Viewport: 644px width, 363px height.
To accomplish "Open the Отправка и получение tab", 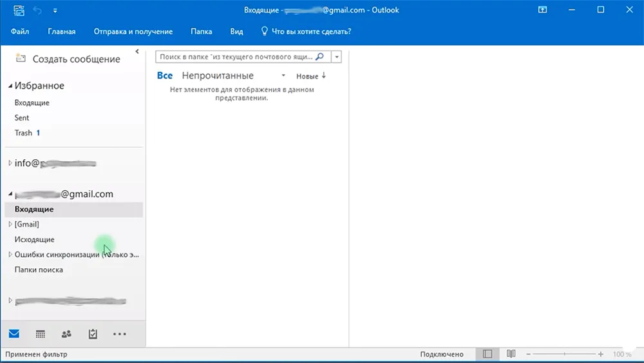I will pos(133,31).
